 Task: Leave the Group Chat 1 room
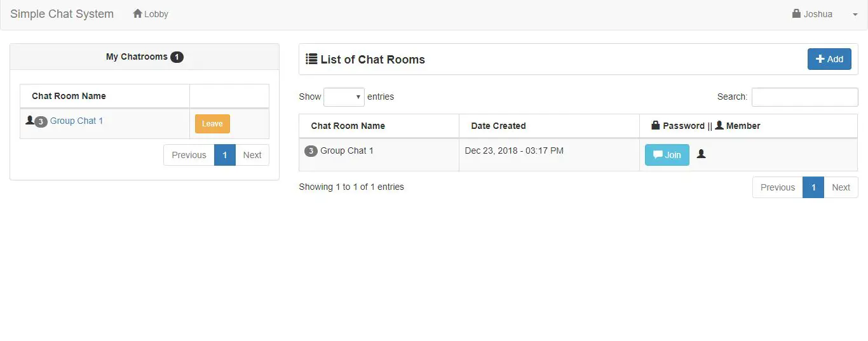pos(212,124)
